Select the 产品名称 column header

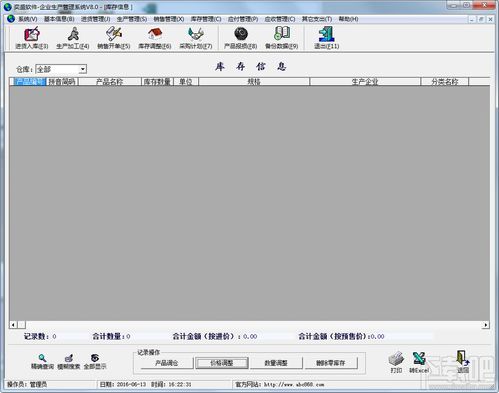pyautogui.click(x=110, y=82)
